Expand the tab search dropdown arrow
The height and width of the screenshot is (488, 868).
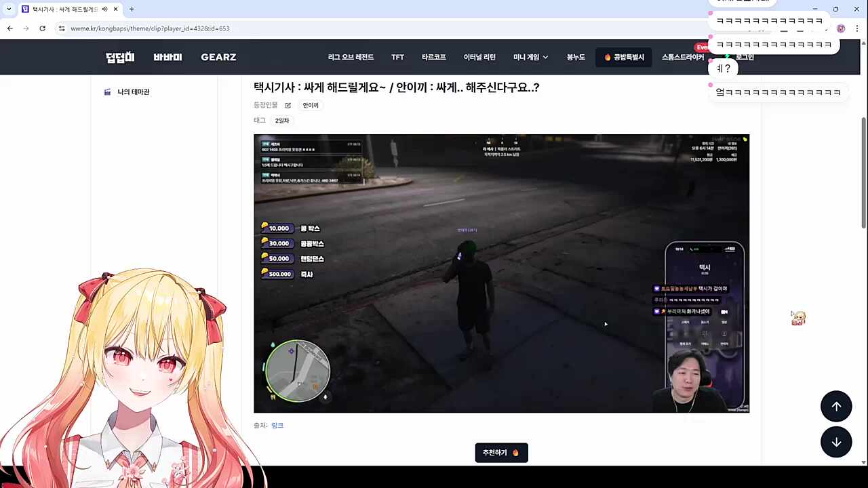[9, 9]
